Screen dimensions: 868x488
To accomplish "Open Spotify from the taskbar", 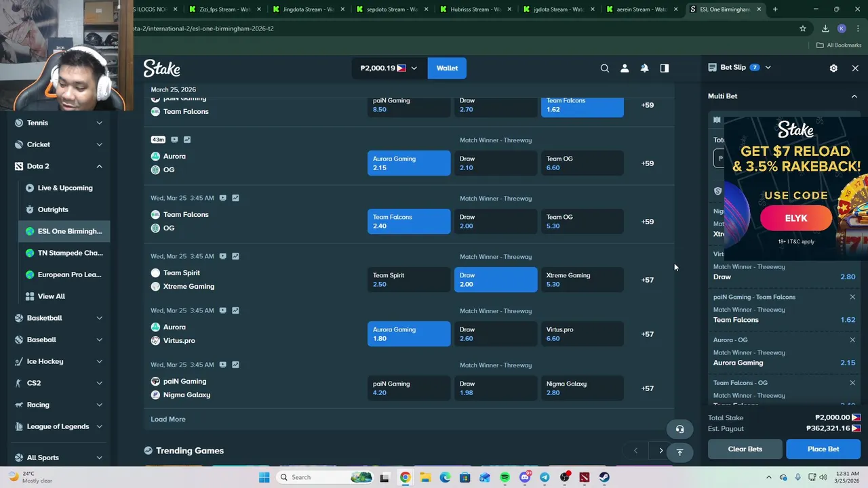I will (505, 477).
